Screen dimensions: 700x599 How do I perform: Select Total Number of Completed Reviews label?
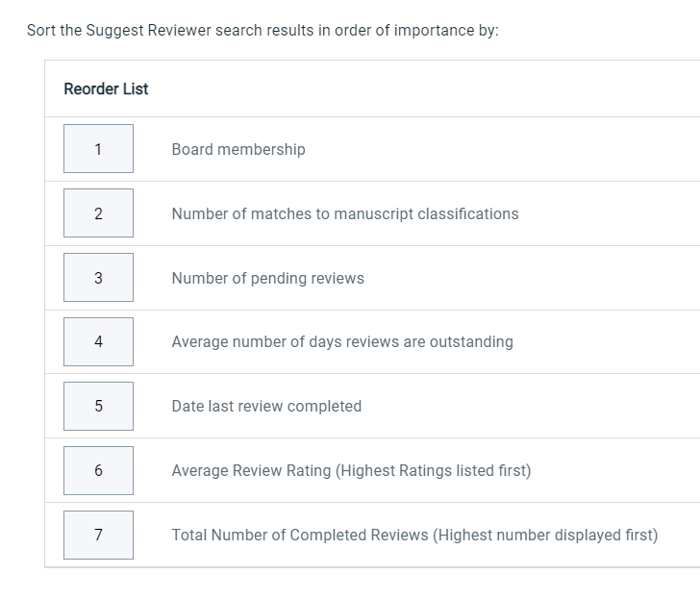pos(414,535)
